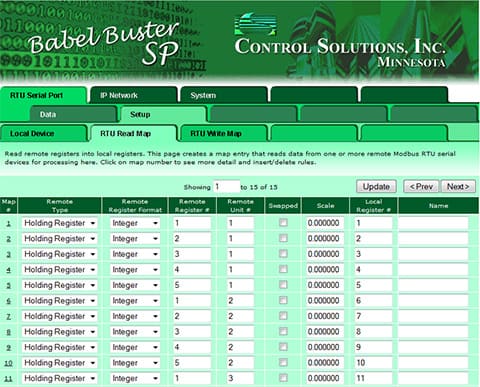Open Remote Type dropdown for map 11
This screenshot has height=387, width=480.
click(x=60, y=378)
